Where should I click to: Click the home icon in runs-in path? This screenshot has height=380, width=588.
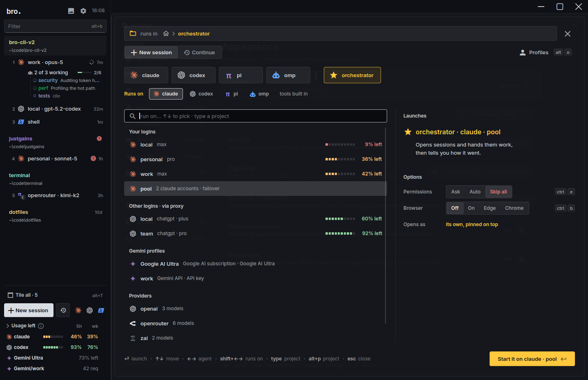[166, 33]
